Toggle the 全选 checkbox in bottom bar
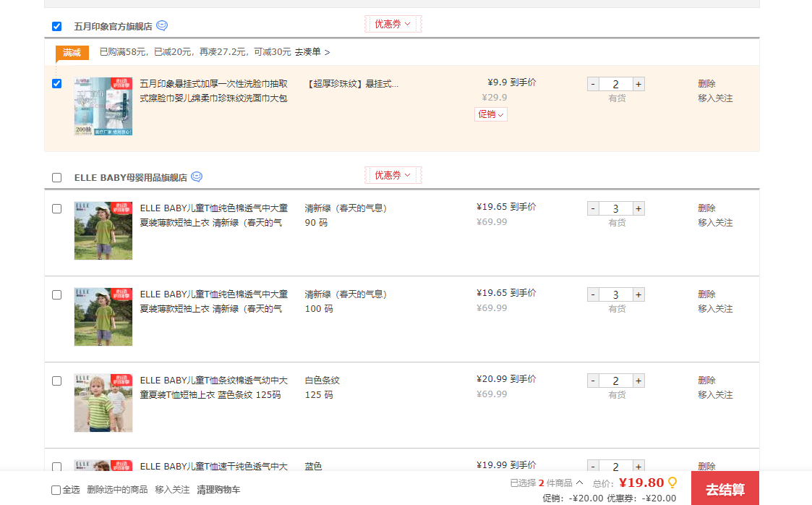 56,490
